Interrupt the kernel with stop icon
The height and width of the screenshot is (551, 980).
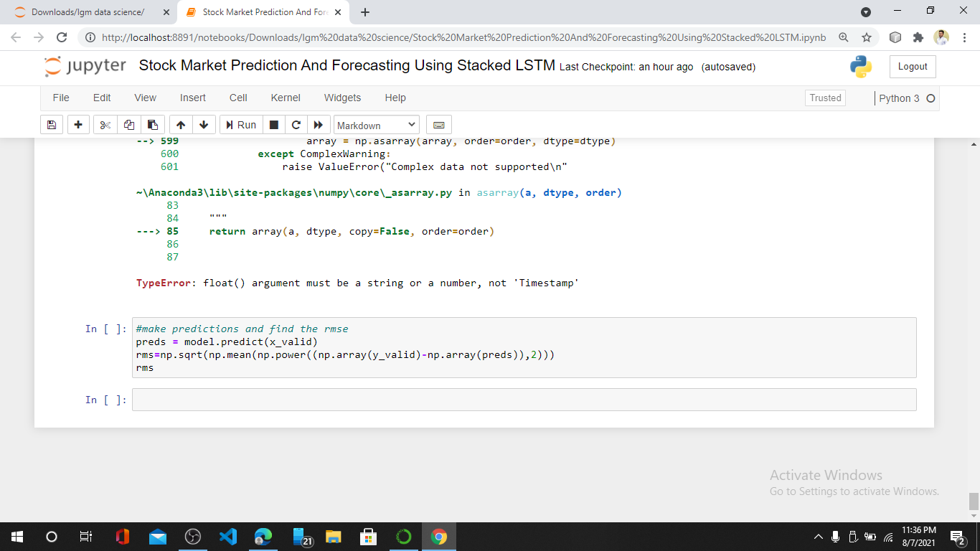[273, 125]
